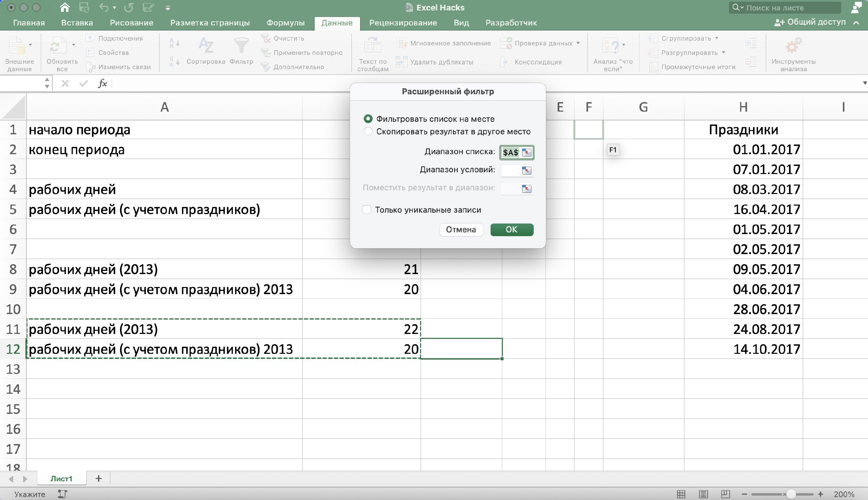Click the Диапазон списка input field

click(510, 152)
